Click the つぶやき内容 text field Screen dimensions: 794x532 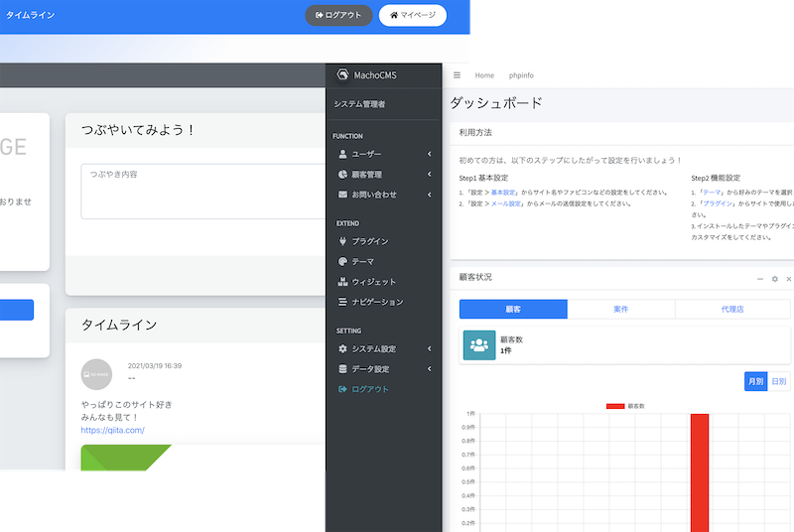pos(201,191)
